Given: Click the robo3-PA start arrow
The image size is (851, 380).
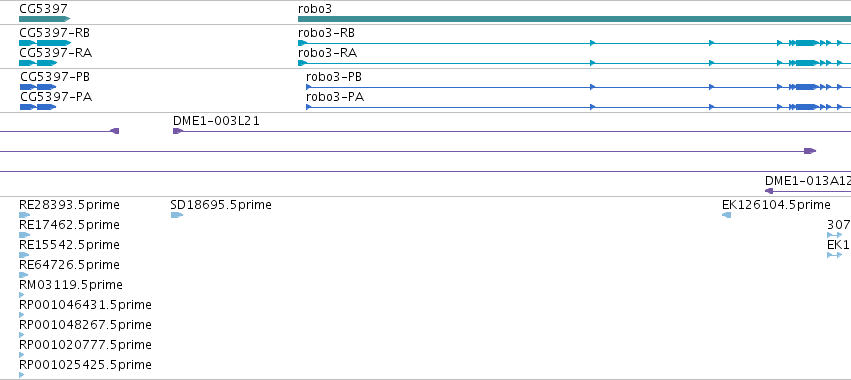Looking at the screenshot, I should 309,107.
